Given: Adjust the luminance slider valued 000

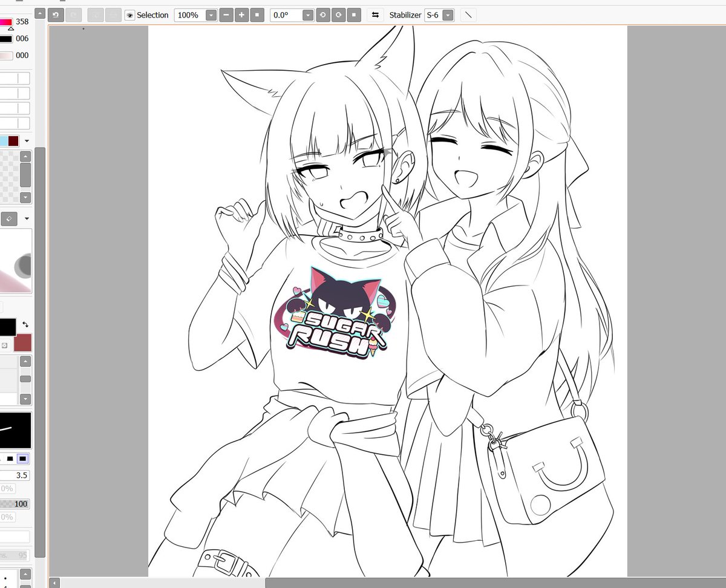Looking at the screenshot, I should pyautogui.click(x=6, y=56).
